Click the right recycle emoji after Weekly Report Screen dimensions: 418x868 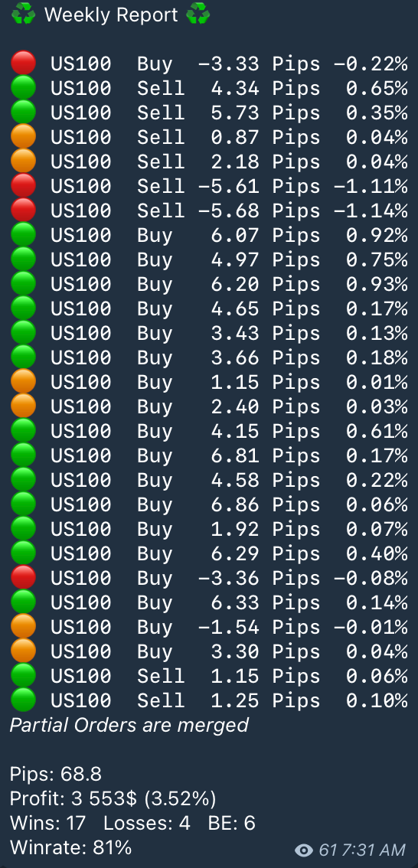[198, 14]
